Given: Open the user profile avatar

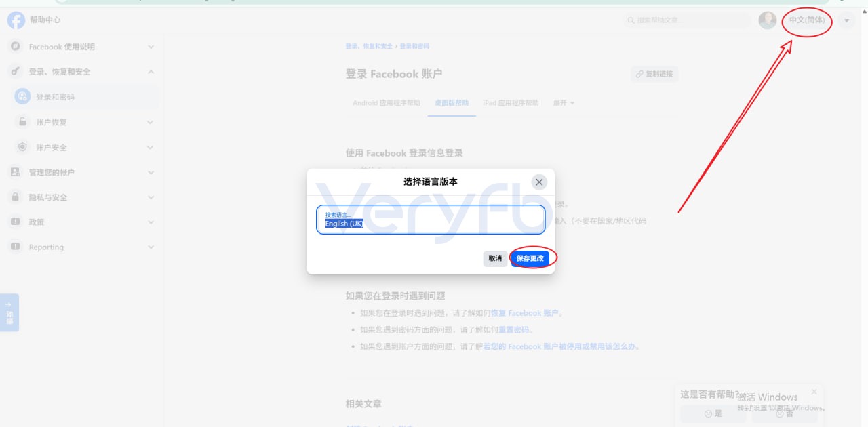Looking at the screenshot, I should [x=768, y=20].
